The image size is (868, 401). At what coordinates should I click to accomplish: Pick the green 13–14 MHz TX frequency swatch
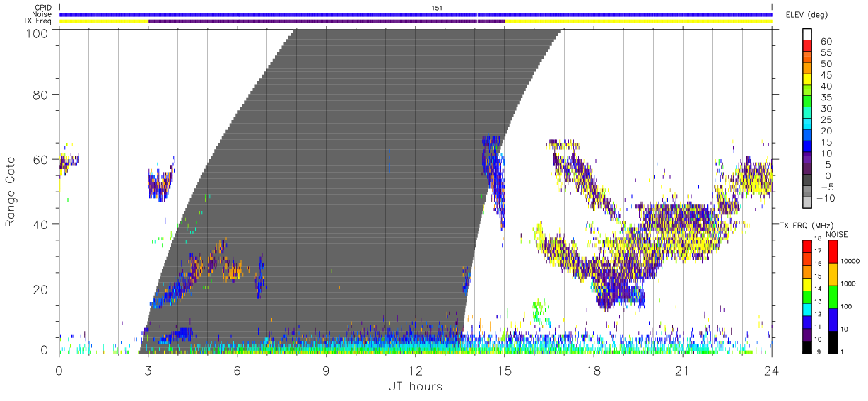pos(807,296)
